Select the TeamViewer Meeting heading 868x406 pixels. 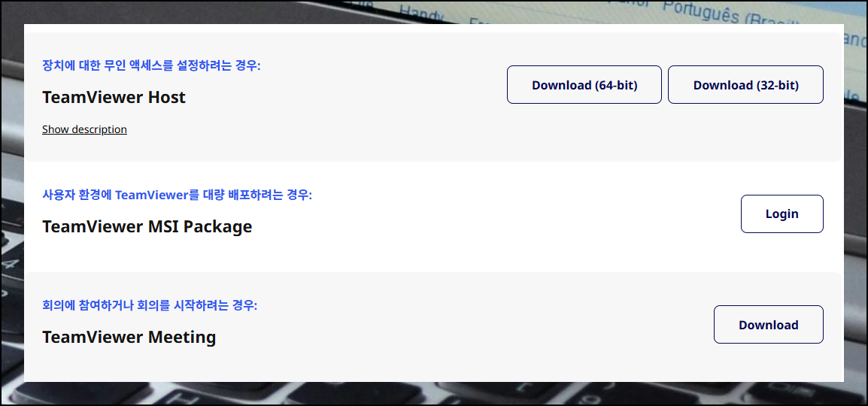click(129, 337)
